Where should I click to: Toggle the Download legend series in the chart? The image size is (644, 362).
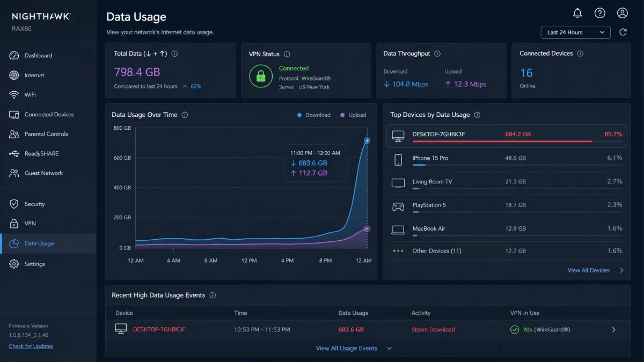[314, 115]
